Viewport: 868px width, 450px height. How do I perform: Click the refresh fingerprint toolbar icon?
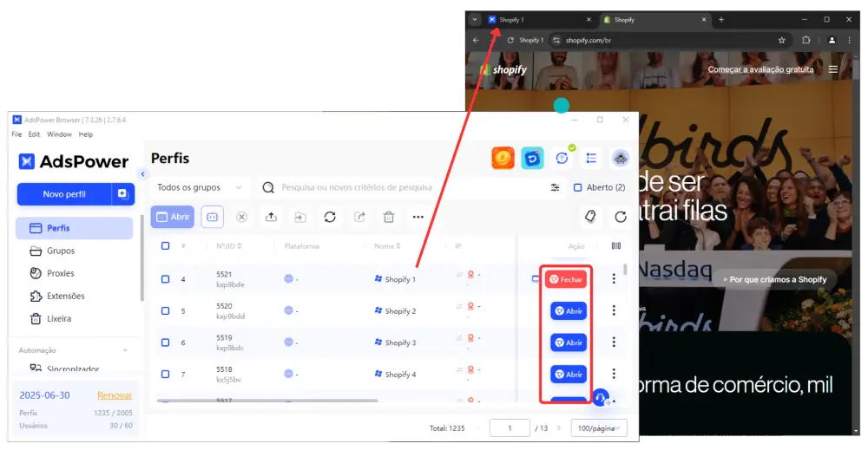(x=330, y=217)
